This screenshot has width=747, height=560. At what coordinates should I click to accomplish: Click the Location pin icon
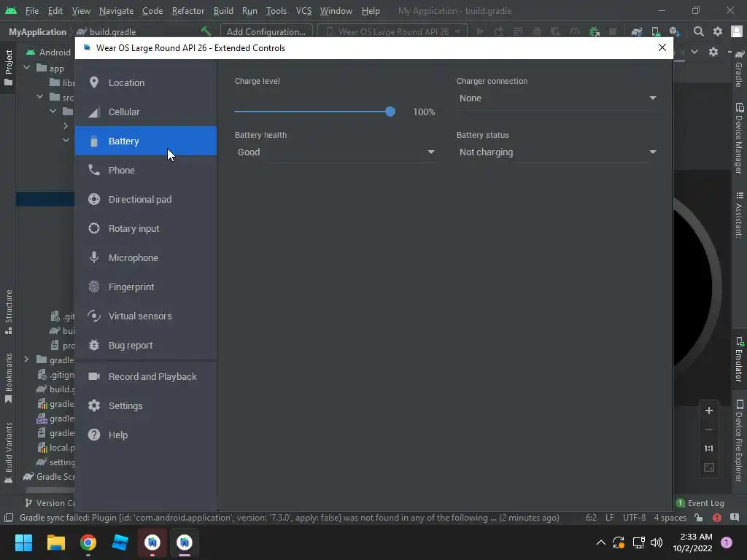(x=94, y=82)
